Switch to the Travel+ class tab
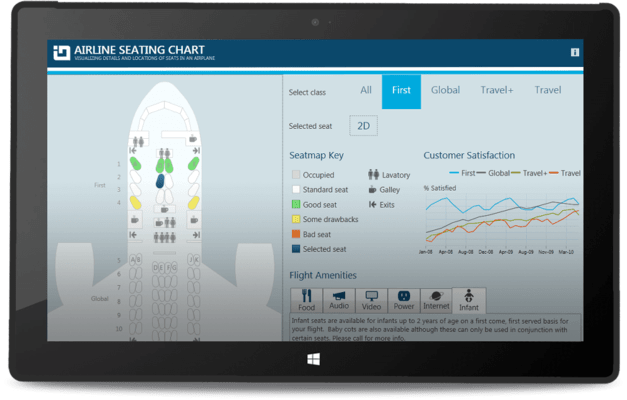 (497, 90)
